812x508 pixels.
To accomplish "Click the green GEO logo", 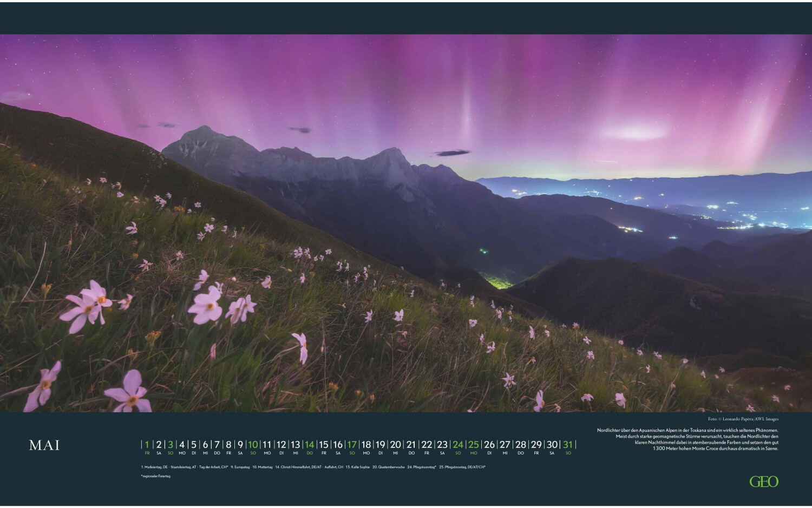I will (x=763, y=481).
